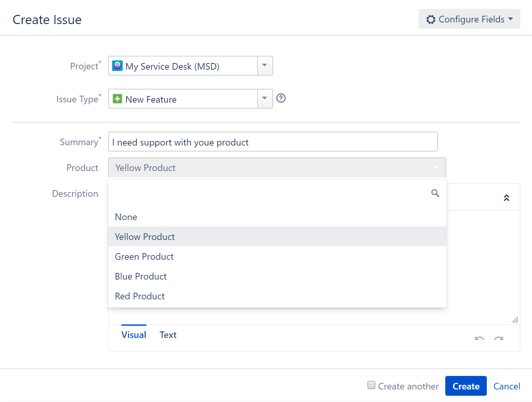Open the Issue Type help question mark
532x402 pixels.
click(281, 98)
